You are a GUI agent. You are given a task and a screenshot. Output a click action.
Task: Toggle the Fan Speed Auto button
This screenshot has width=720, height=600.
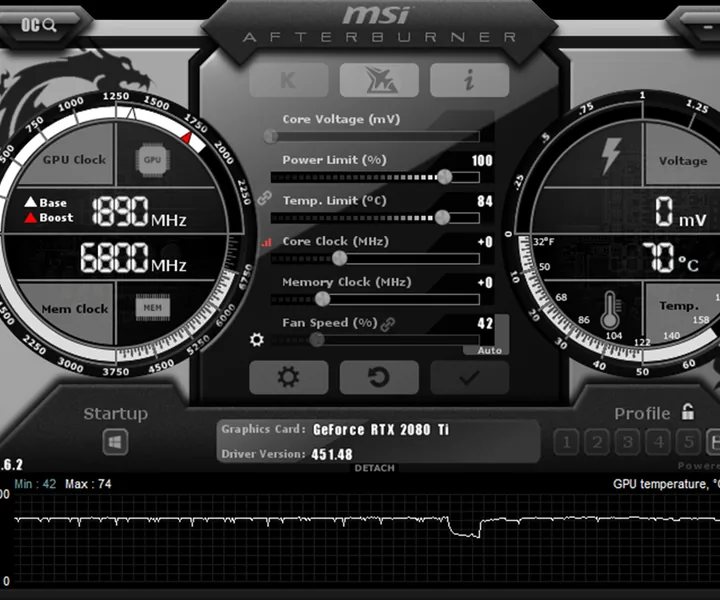click(489, 350)
